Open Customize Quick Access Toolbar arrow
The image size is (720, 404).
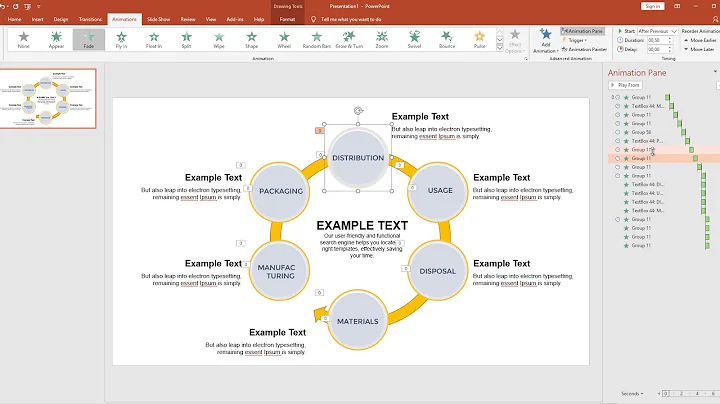(39, 6)
